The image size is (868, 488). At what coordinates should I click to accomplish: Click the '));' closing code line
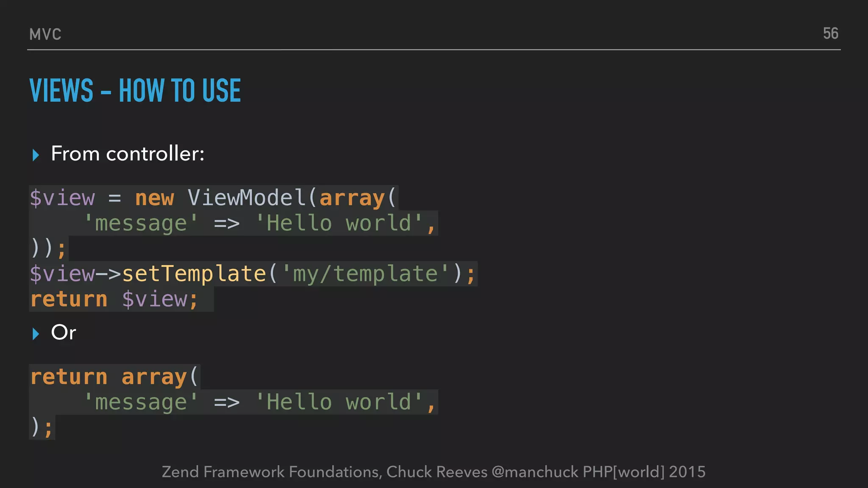tap(48, 249)
